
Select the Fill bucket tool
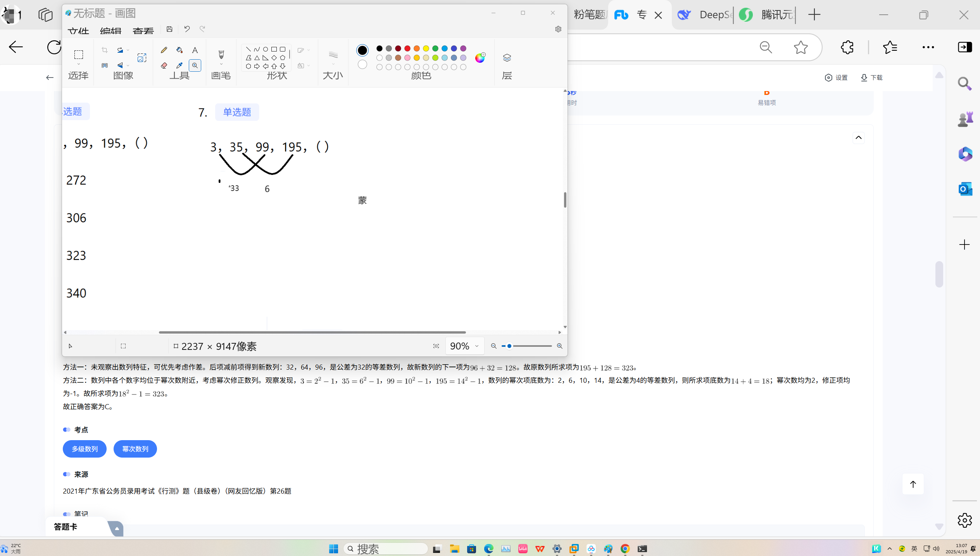179,50
